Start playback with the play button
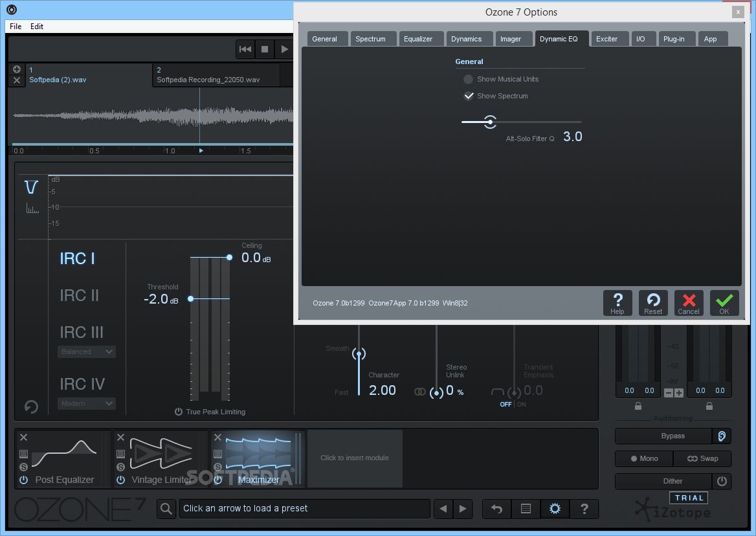The width and height of the screenshot is (756, 536). (x=284, y=49)
